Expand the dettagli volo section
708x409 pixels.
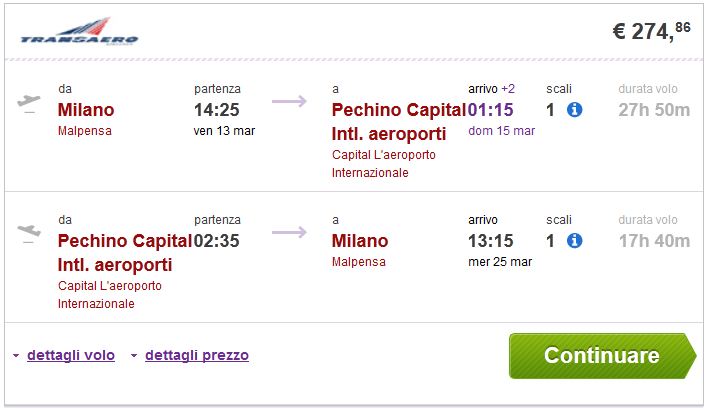pos(69,355)
